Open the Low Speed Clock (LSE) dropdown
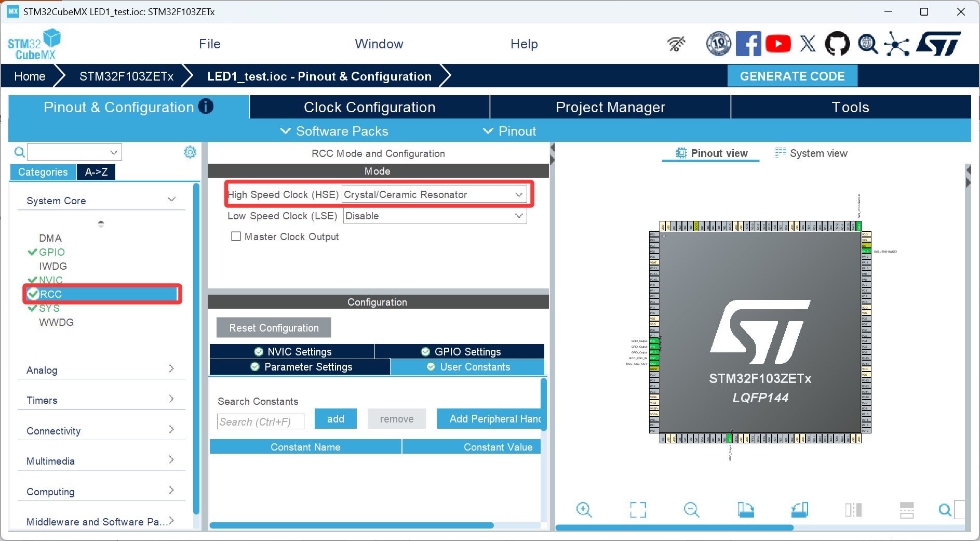 pos(435,216)
